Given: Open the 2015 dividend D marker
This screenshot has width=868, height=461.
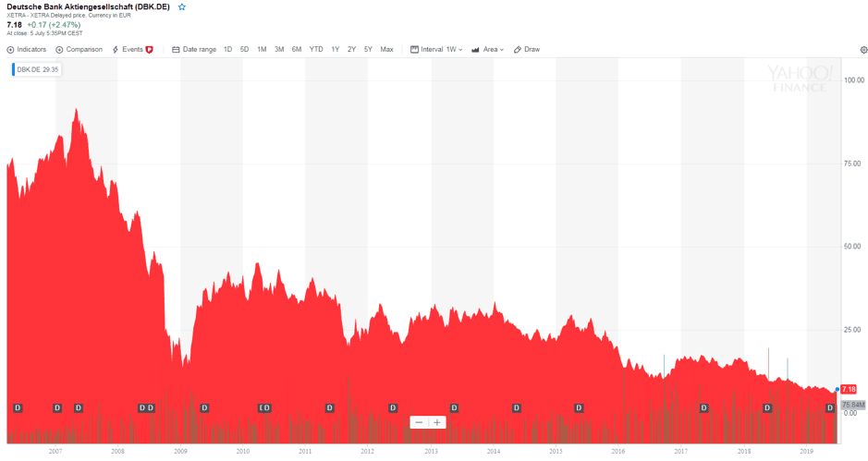Looking at the screenshot, I should pos(579,407).
